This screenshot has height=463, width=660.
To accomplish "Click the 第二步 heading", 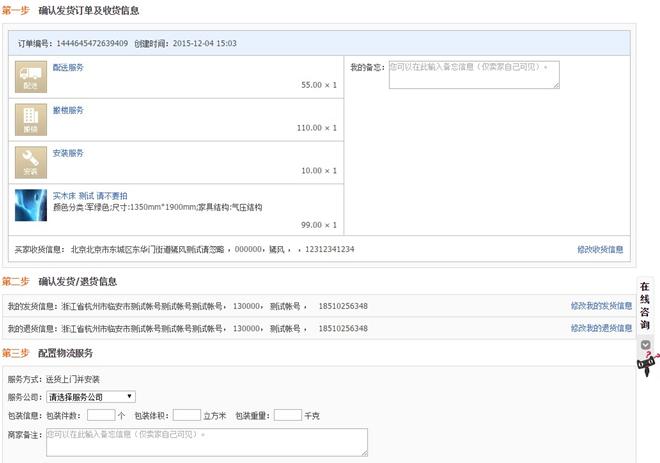I will pyautogui.click(x=59, y=282).
